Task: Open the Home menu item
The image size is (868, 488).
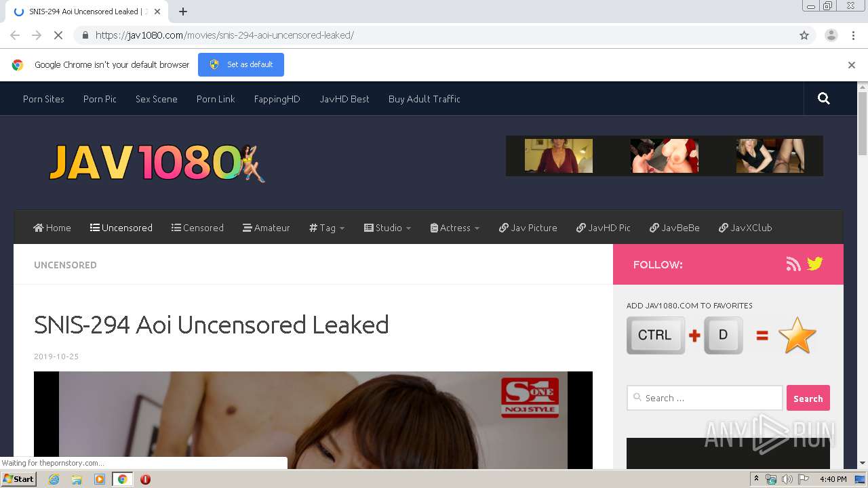Action: [52, 228]
